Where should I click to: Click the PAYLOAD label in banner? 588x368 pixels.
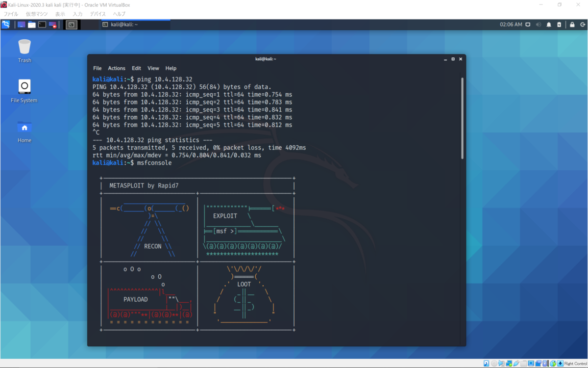tap(135, 299)
